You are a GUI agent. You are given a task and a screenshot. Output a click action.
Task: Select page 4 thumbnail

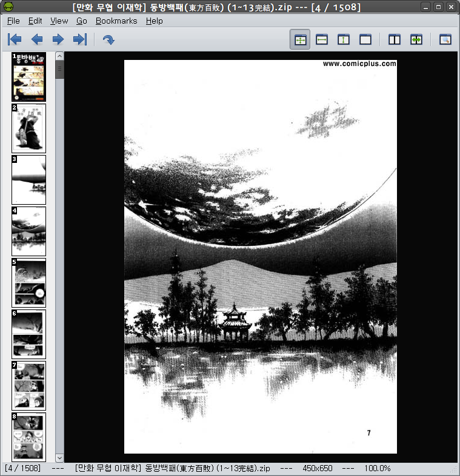pos(29,231)
